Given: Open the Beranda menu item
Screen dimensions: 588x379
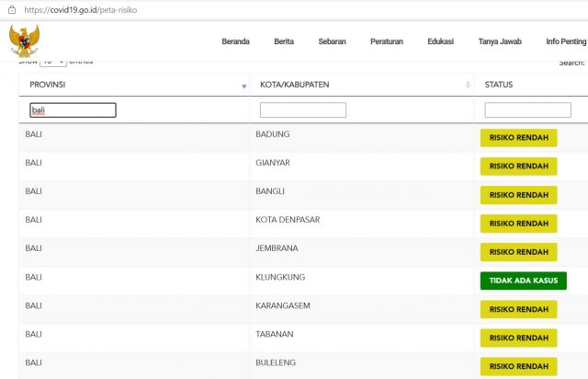Looking at the screenshot, I should pos(235,41).
